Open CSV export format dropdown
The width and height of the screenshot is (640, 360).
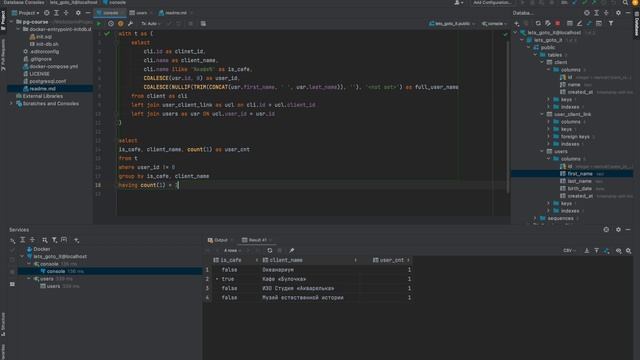[569, 250]
